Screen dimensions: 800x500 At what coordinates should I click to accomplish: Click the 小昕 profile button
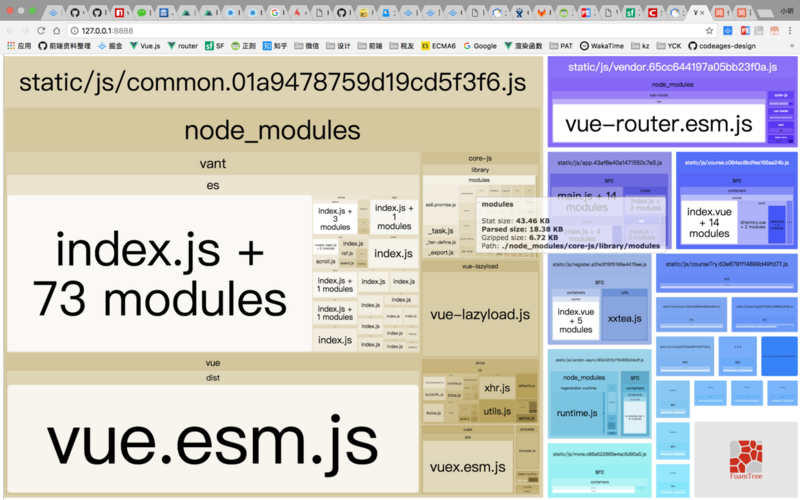786,11
